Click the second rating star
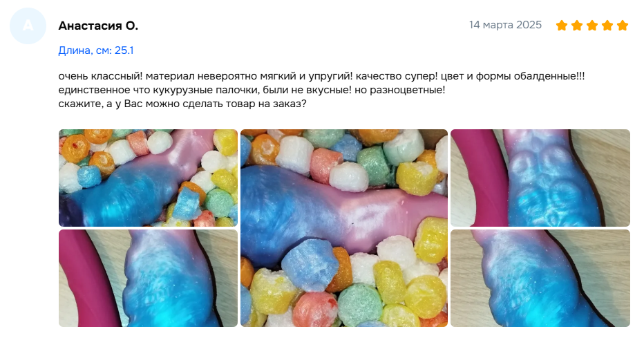644x338 pixels. 577,26
